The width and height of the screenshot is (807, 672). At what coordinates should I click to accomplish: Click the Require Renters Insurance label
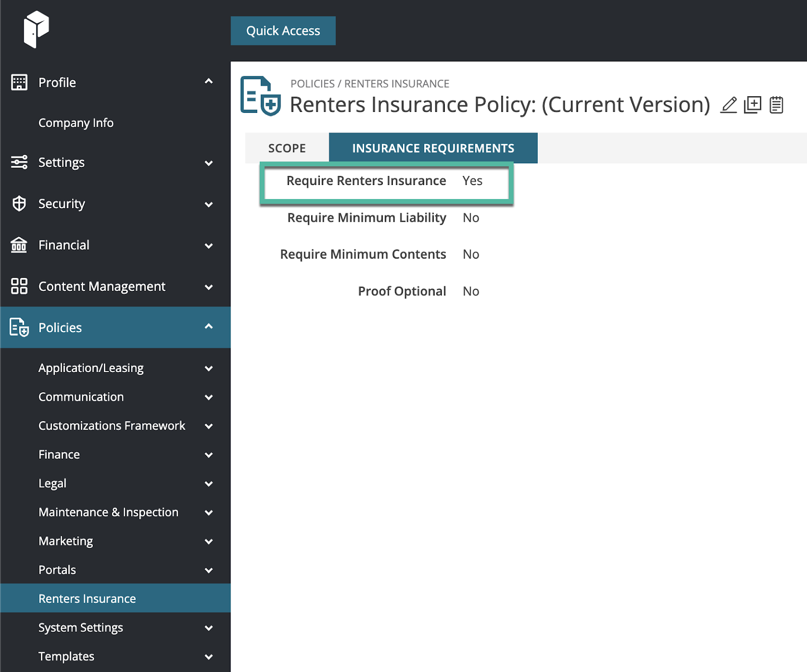(x=366, y=181)
